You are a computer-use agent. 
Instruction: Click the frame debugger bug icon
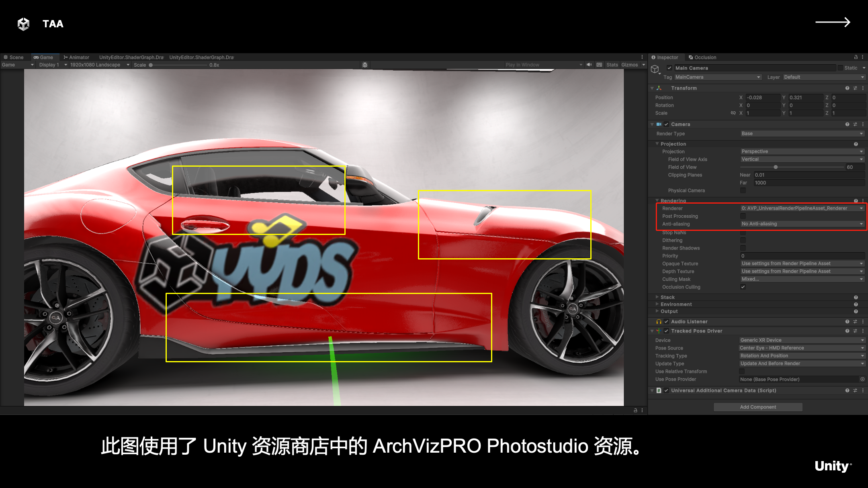365,65
